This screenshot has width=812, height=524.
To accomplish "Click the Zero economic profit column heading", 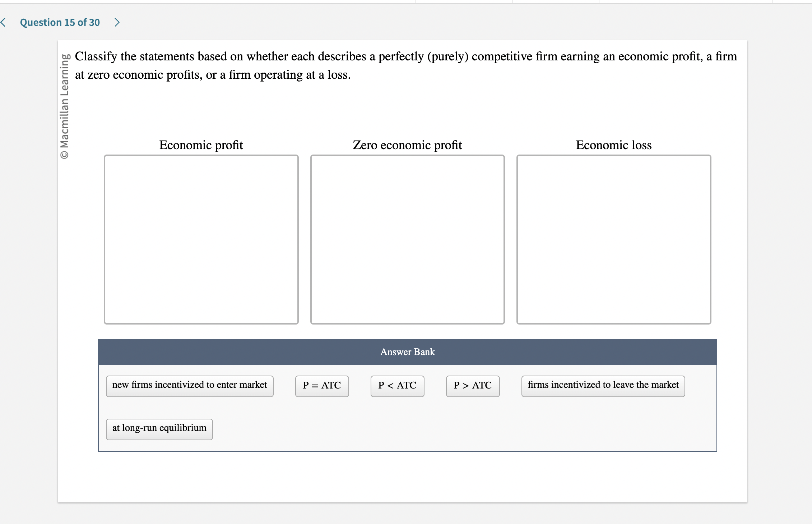I will tap(407, 145).
